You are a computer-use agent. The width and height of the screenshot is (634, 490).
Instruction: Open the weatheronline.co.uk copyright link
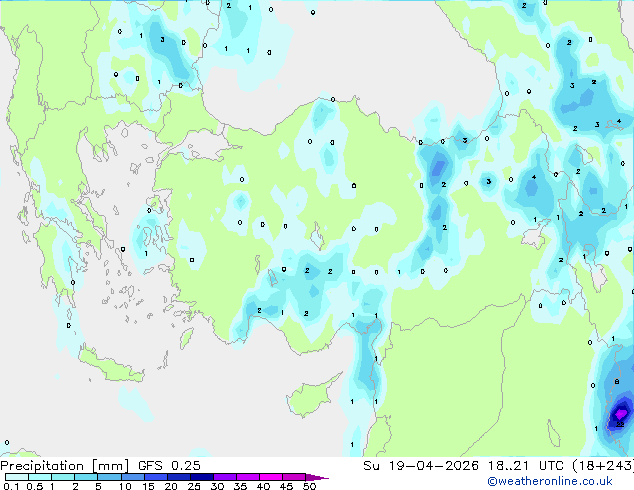click(550, 481)
